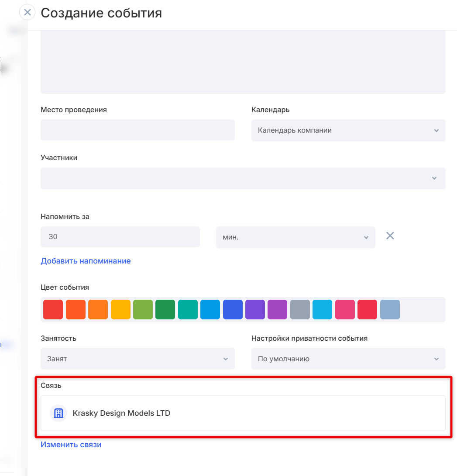Expand the Занятость dropdown
Viewport: 457px width, 476px height.
coord(137,359)
